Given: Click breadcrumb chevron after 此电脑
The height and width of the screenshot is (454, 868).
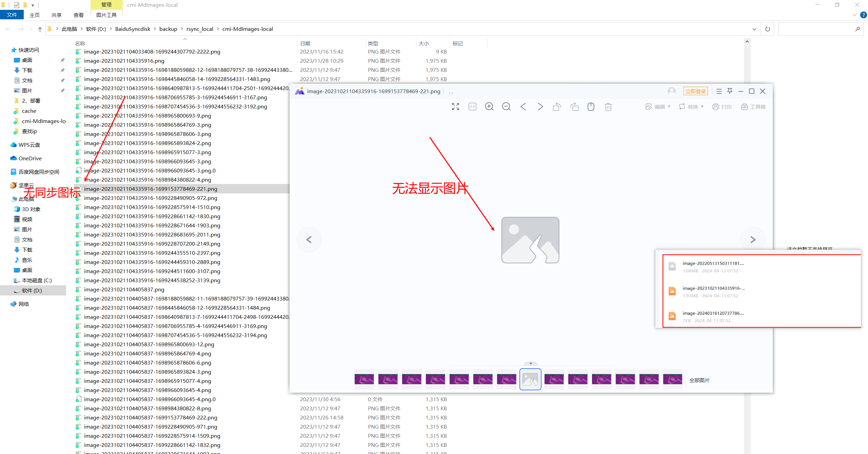Looking at the screenshot, I should click(x=81, y=29).
